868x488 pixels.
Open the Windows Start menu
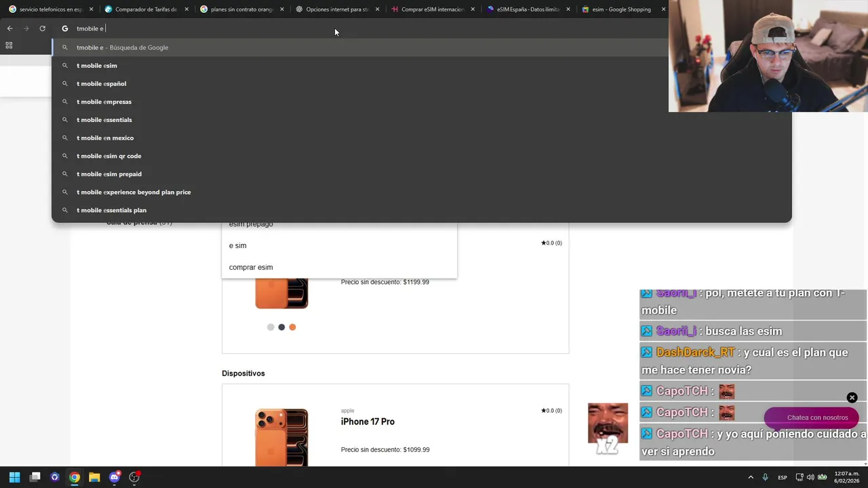tap(15, 477)
